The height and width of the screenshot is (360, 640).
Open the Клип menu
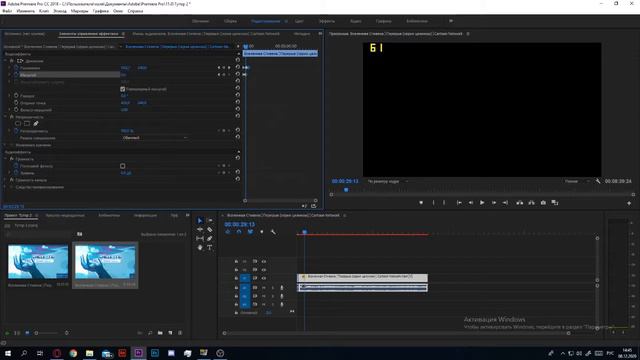tap(44, 11)
